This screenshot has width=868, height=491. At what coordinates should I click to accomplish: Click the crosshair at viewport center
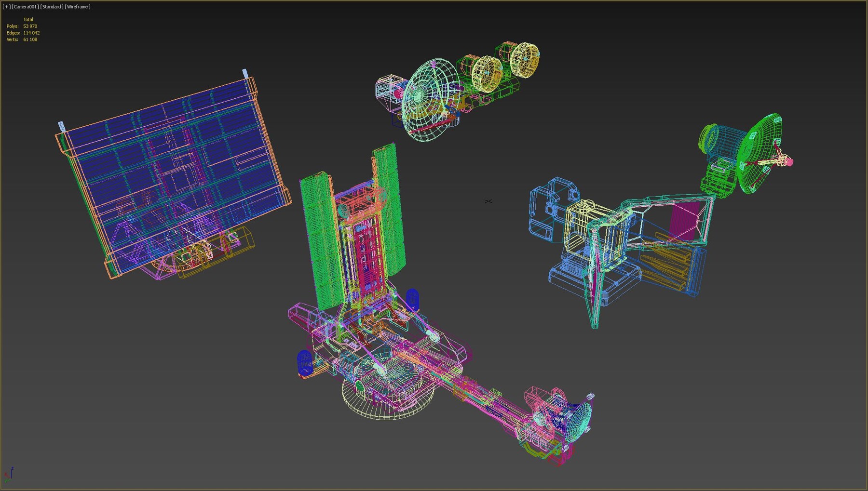(489, 201)
